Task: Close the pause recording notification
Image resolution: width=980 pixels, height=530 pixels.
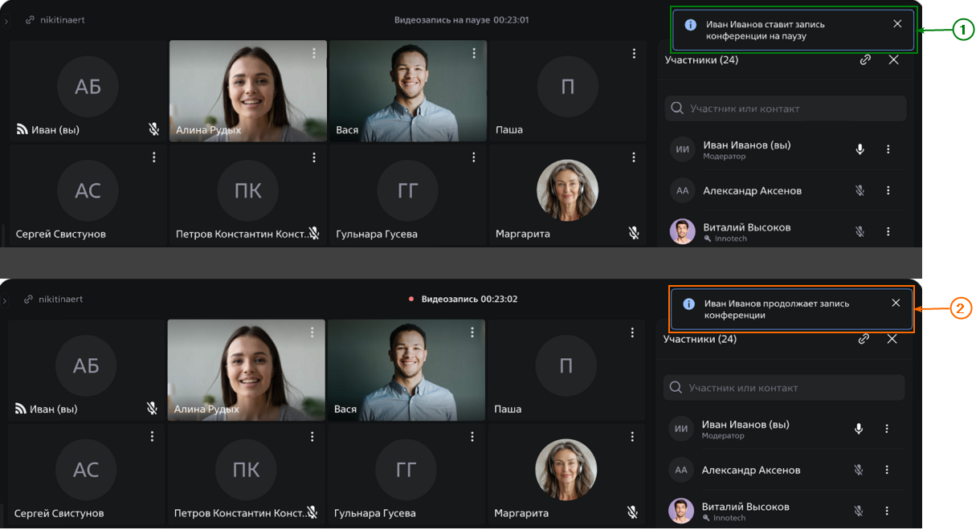Action: tap(897, 24)
